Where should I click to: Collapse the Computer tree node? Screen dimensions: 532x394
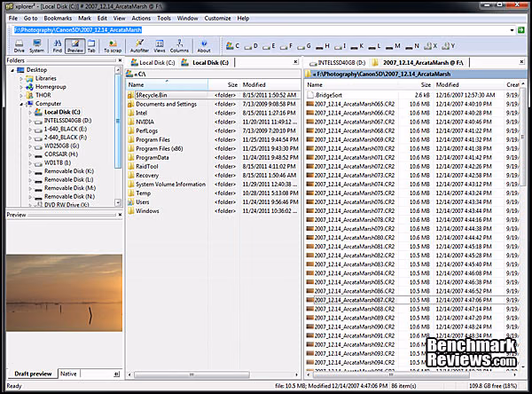pos(21,104)
